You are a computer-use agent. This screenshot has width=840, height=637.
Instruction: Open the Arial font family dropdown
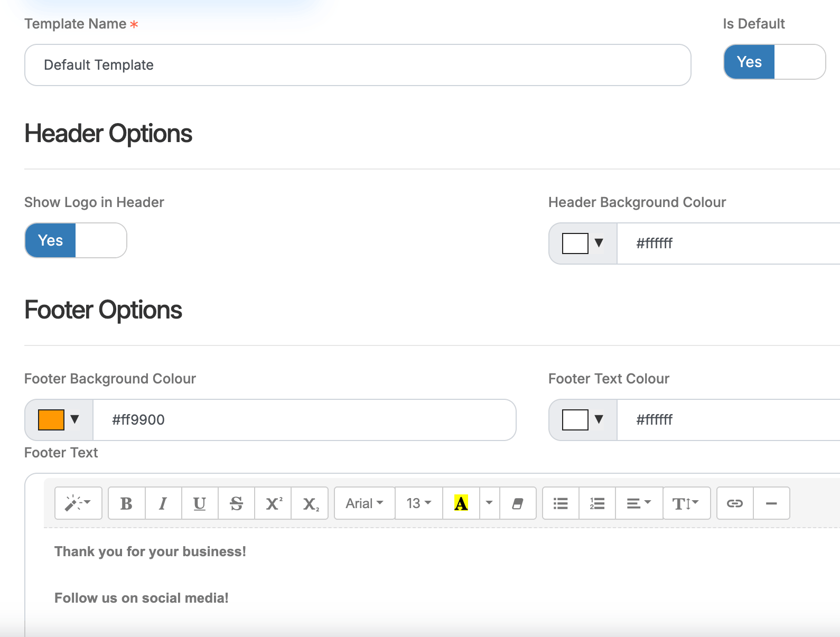[365, 503]
